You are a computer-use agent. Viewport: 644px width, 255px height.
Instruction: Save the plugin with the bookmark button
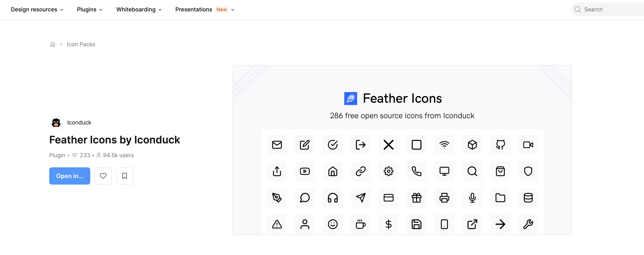pyautogui.click(x=124, y=176)
